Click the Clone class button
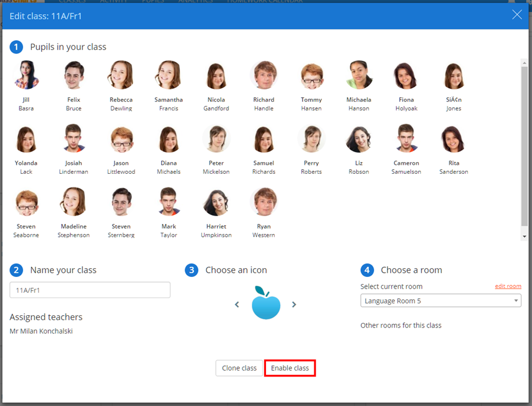The height and width of the screenshot is (406, 532). point(239,368)
